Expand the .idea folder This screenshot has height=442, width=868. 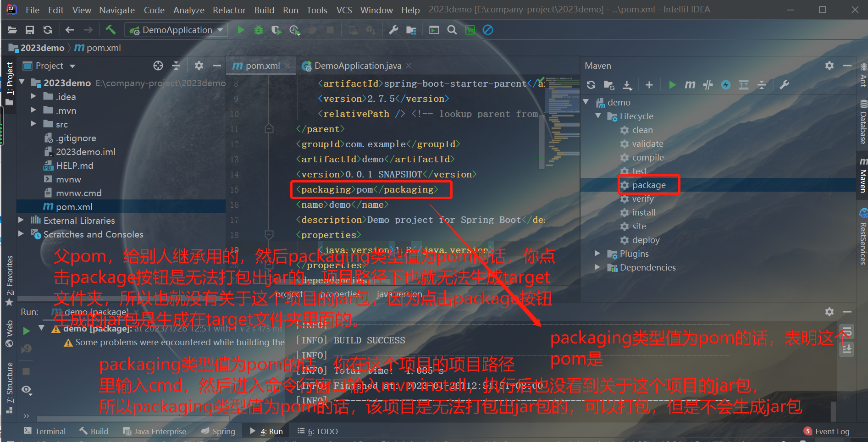[33, 97]
